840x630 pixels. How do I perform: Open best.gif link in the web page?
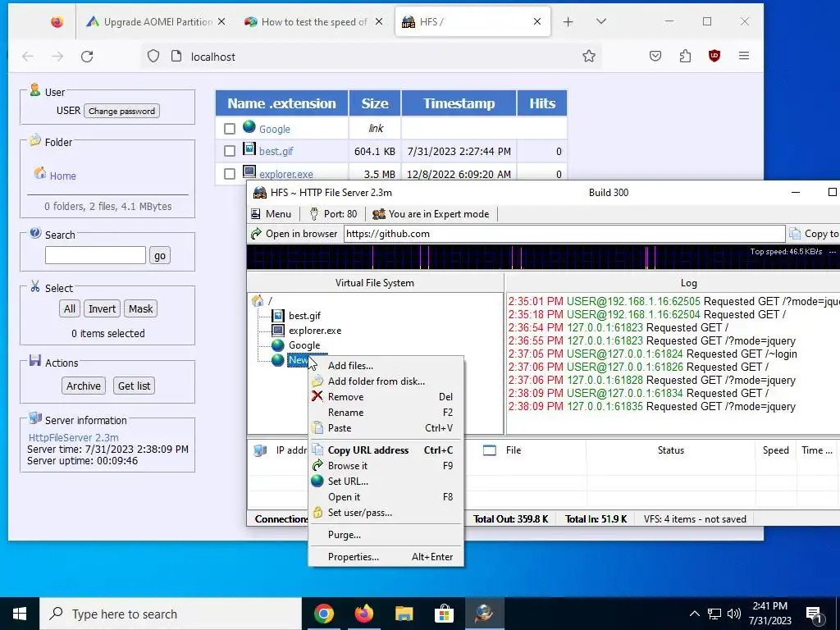click(276, 152)
